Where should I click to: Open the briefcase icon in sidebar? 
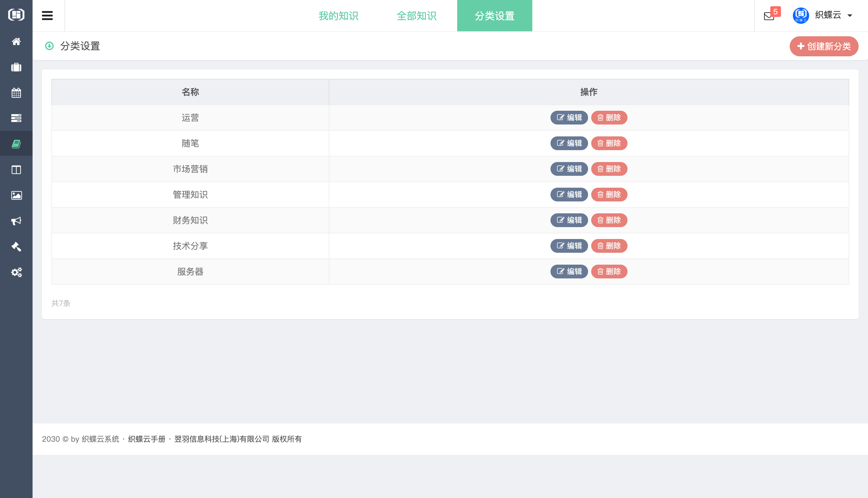click(16, 67)
